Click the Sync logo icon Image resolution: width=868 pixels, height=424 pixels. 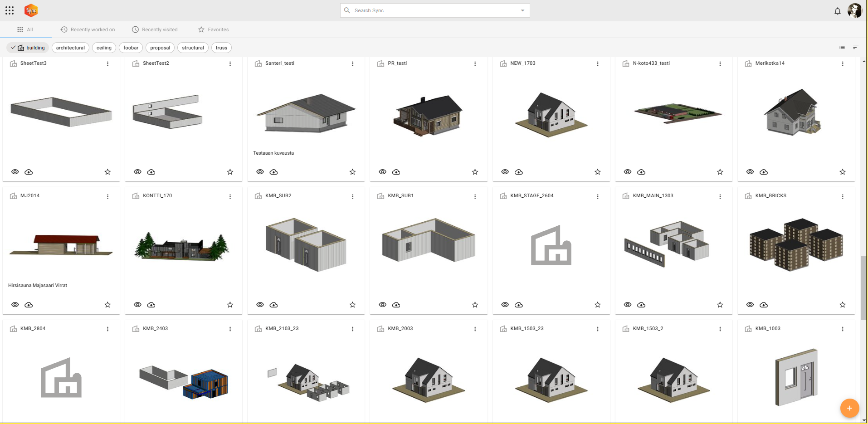click(31, 10)
